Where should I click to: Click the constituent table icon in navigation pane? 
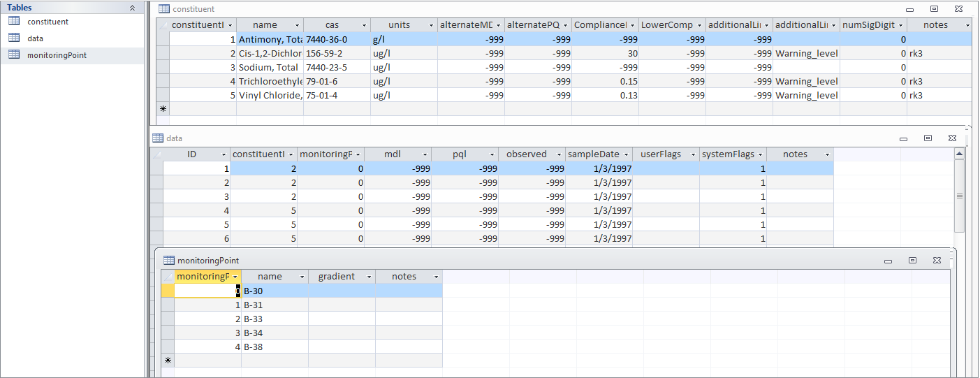click(14, 21)
